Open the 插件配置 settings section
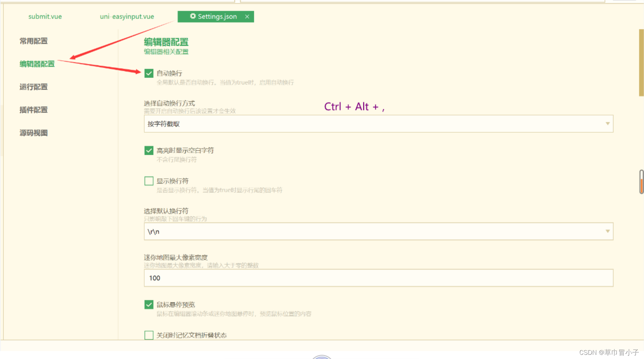 click(33, 110)
